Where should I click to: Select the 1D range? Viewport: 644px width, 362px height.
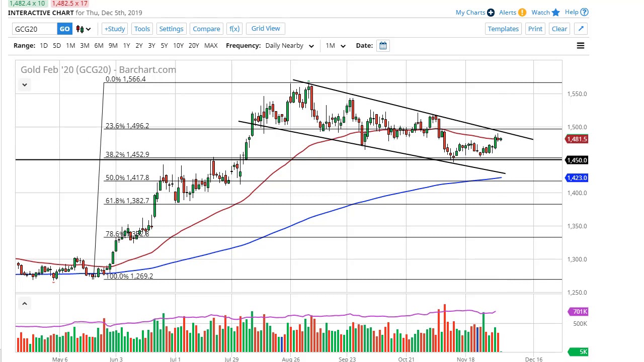44,46
